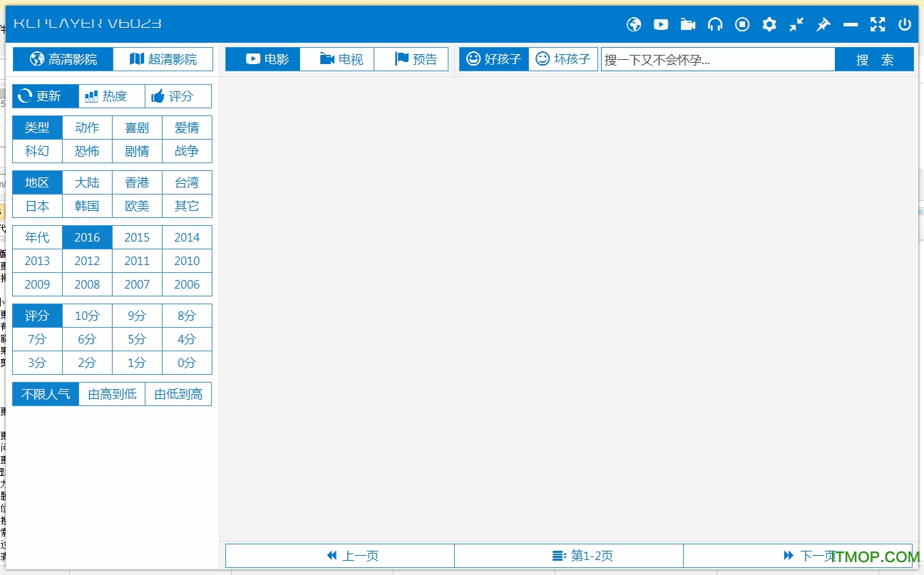Click the power icon to exit
Image resolution: width=924 pixels, height=575 pixels.
click(905, 24)
